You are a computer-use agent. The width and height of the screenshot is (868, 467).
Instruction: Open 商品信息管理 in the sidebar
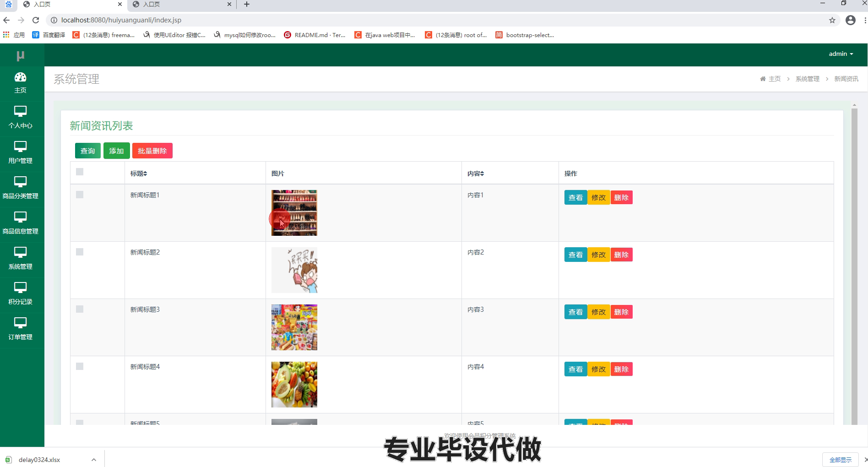point(20,223)
